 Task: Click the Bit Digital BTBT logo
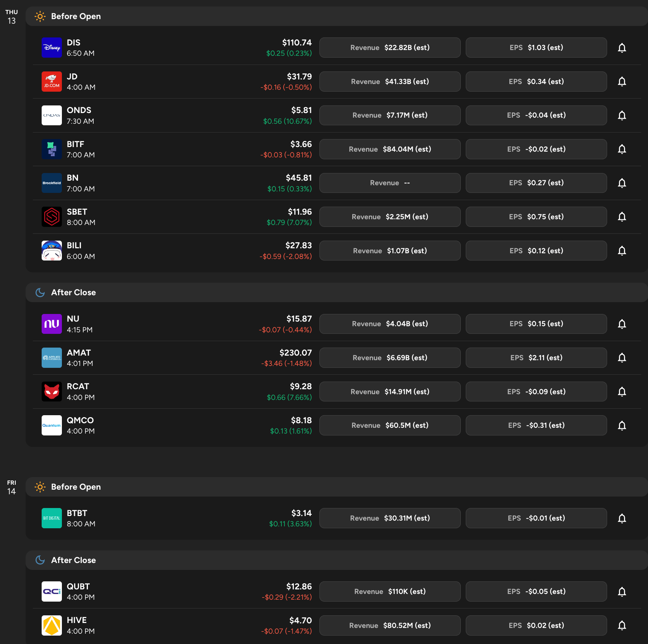tap(52, 518)
